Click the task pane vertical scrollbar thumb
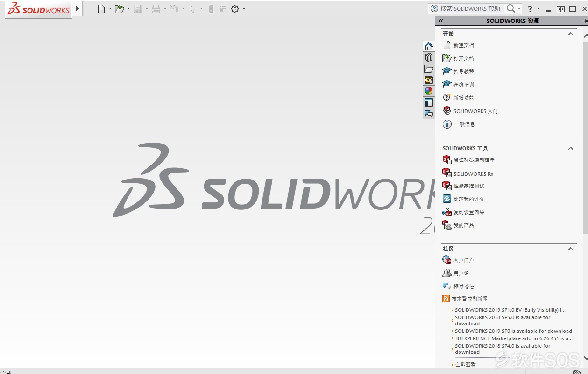Image resolution: width=588 pixels, height=374 pixels. tap(586, 137)
